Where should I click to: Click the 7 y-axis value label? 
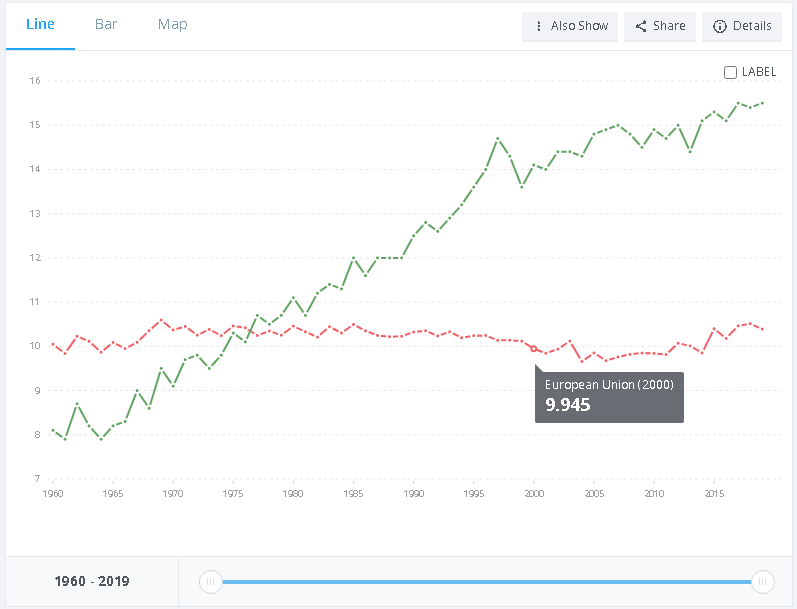click(37, 478)
